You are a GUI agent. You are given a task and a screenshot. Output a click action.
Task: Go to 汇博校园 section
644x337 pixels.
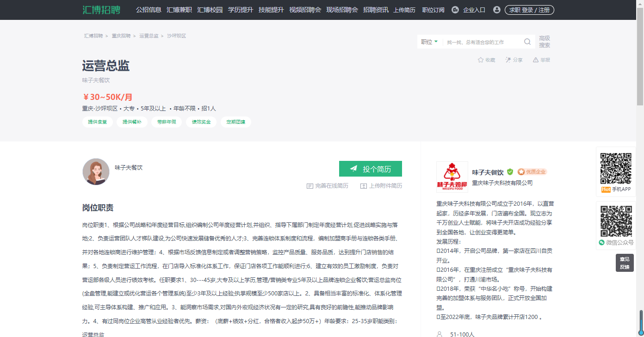click(x=210, y=10)
